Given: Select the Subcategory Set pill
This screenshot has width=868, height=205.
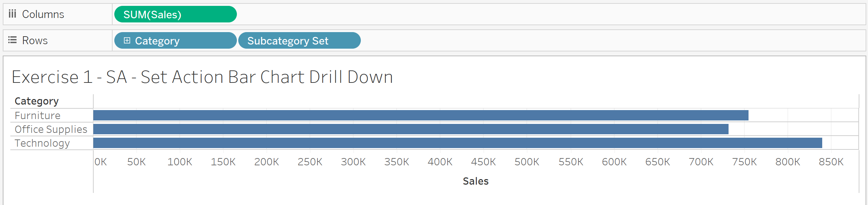Looking at the screenshot, I should (299, 40).
